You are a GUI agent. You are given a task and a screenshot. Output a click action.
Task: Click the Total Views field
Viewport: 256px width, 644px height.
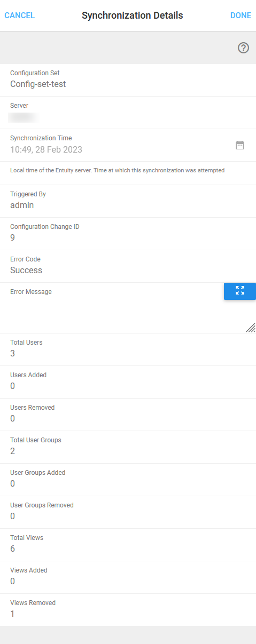[128, 545]
